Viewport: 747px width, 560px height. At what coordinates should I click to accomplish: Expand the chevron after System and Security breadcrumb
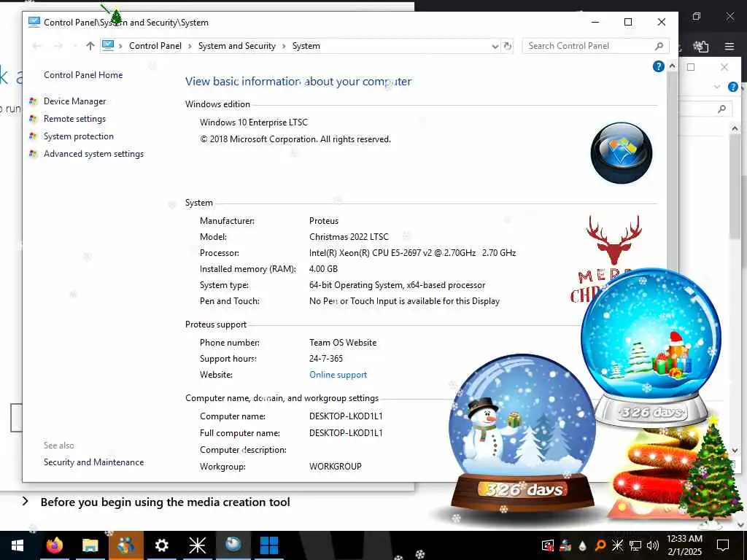(x=284, y=46)
